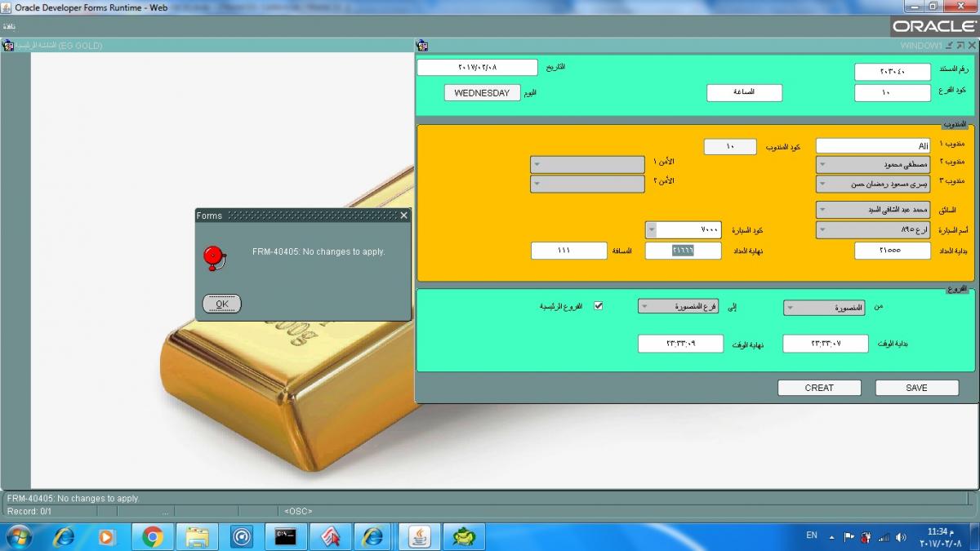Viewport: 980px width, 551px height.
Task: Click the Command Prompt taskbar icon
Action: pyautogui.click(x=285, y=536)
